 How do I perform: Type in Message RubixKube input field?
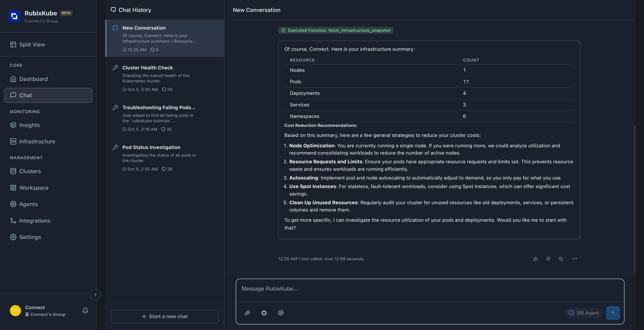[x=430, y=289]
